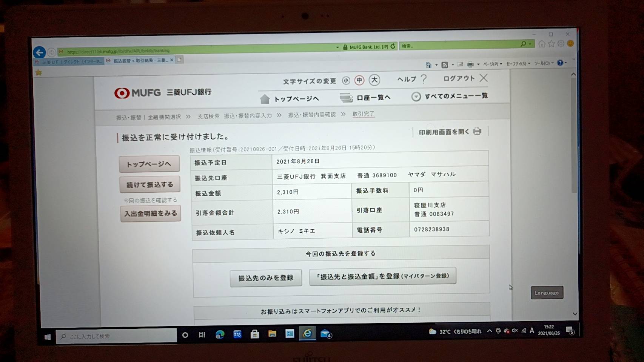Toggle IME input mode A in the tray
This screenshot has height=362, width=644.
[532, 331]
